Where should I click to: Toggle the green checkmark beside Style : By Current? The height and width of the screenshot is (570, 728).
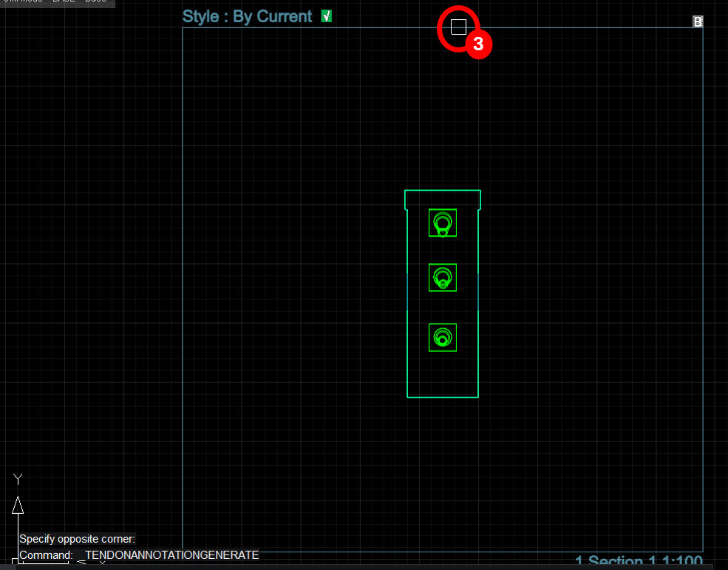click(x=327, y=16)
